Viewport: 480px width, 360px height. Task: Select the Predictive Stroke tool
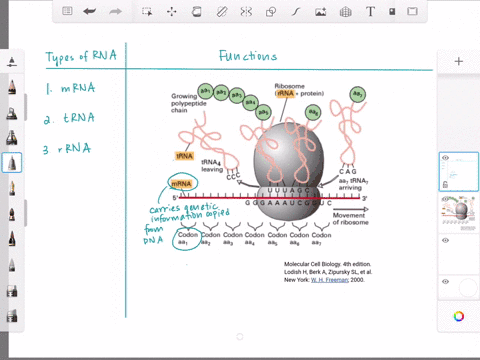(296, 12)
